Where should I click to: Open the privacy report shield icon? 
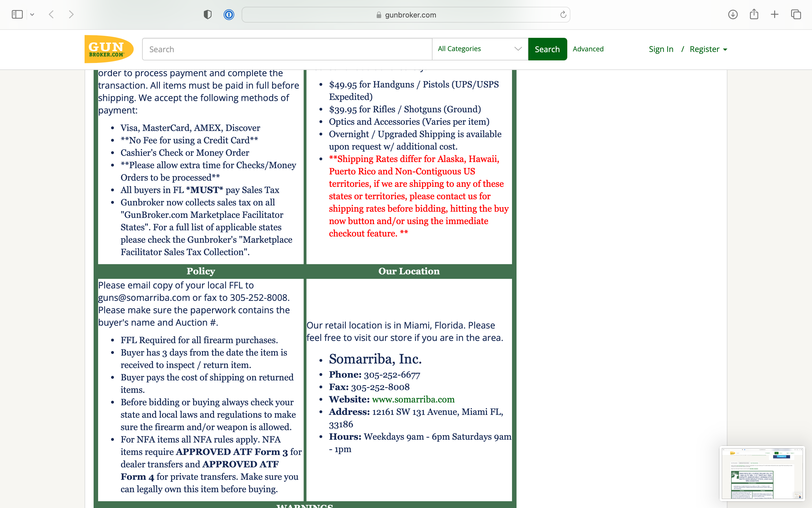208,14
